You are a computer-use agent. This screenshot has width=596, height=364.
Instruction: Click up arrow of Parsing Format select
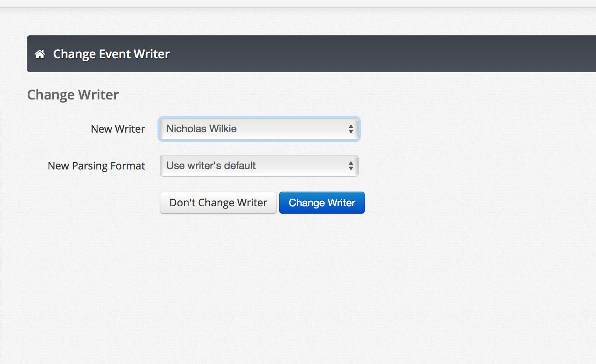pos(351,163)
